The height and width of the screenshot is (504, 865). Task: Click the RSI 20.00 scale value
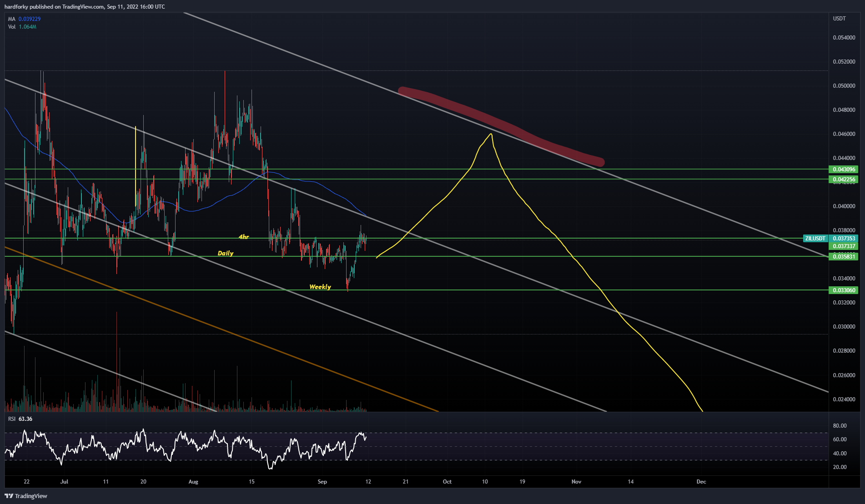(x=840, y=467)
